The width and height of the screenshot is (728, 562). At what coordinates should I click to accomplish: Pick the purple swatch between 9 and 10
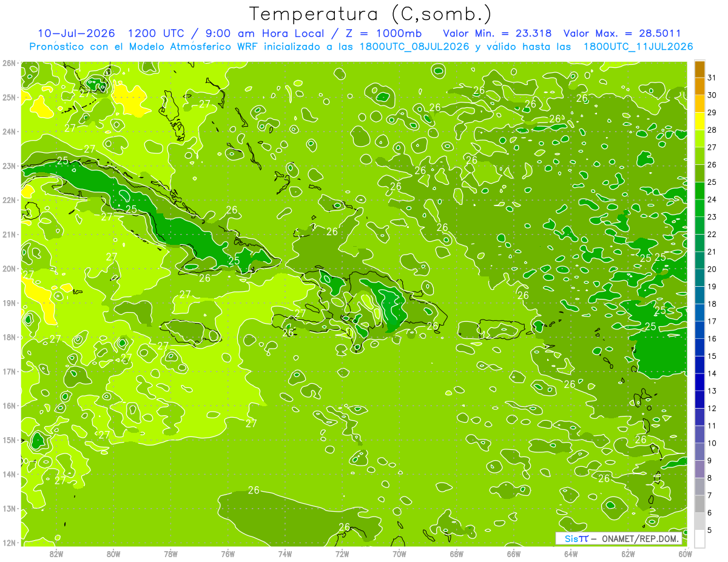pos(699,452)
